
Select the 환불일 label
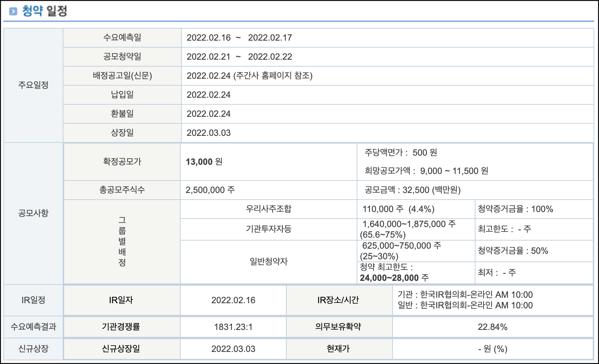tap(122, 114)
